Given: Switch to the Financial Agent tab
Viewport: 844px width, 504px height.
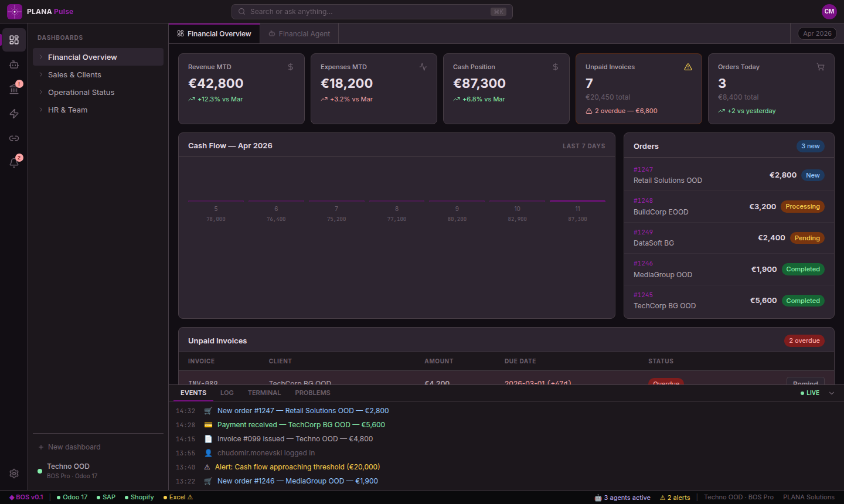Looking at the screenshot, I should click(300, 34).
